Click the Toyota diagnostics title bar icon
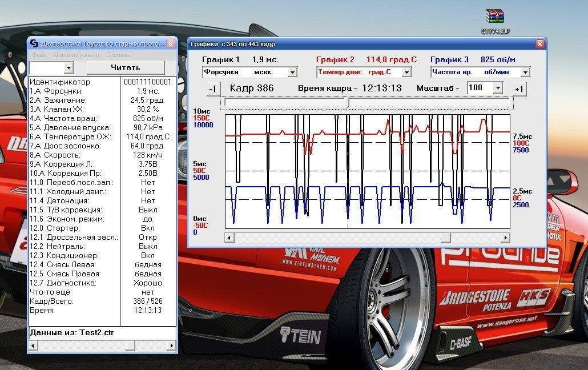This screenshot has width=588, height=370. [34, 43]
